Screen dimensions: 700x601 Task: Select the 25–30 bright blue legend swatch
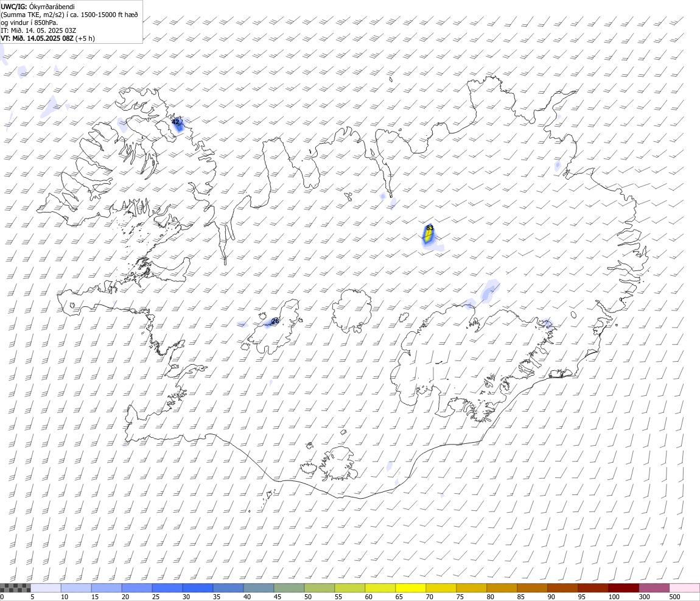tap(167, 588)
